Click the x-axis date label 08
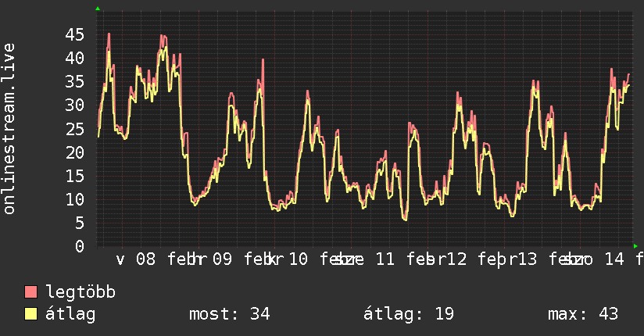Viewport: 644px width, 336px height. coord(146,259)
